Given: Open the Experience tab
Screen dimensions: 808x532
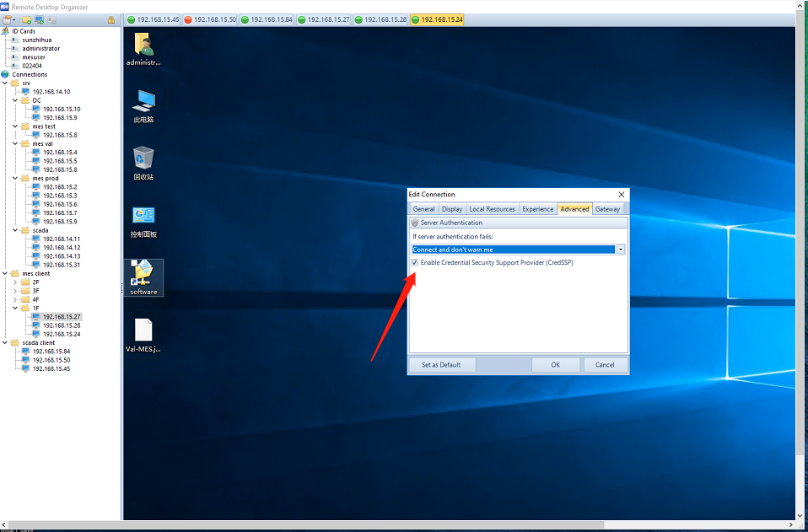Looking at the screenshot, I should point(537,209).
